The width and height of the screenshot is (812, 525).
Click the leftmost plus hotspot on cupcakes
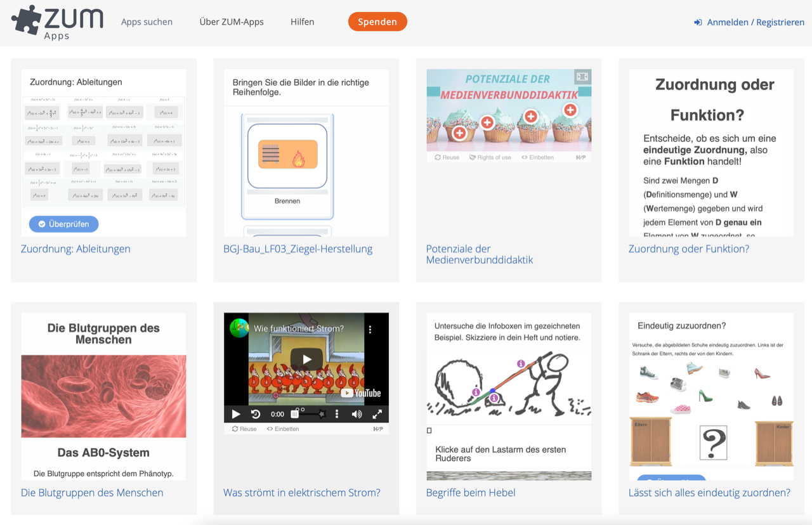click(460, 133)
